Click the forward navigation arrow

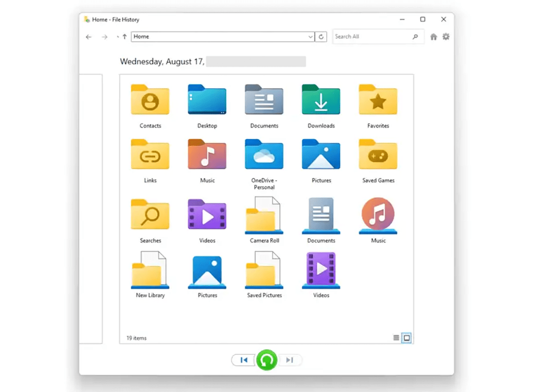pyautogui.click(x=104, y=37)
